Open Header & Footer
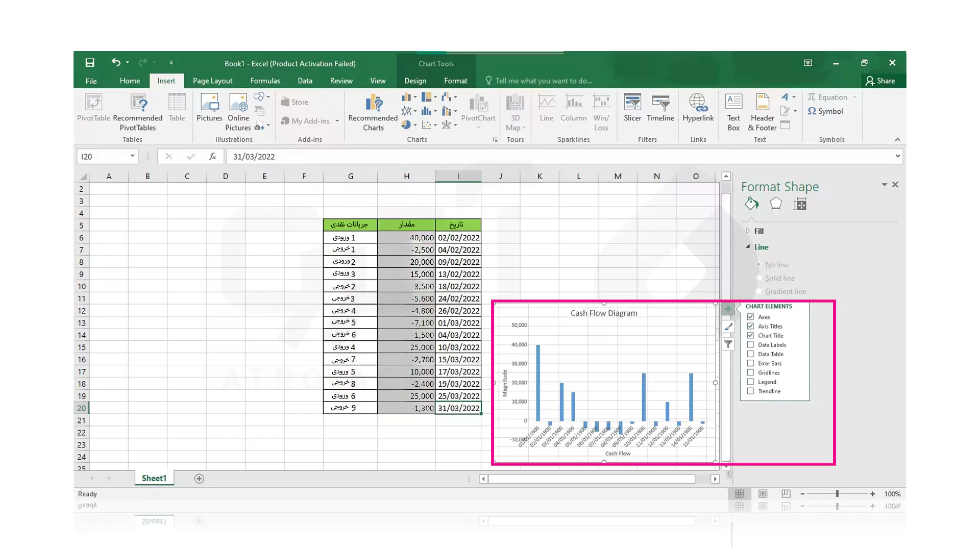This screenshot has width=980, height=551. (762, 112)
